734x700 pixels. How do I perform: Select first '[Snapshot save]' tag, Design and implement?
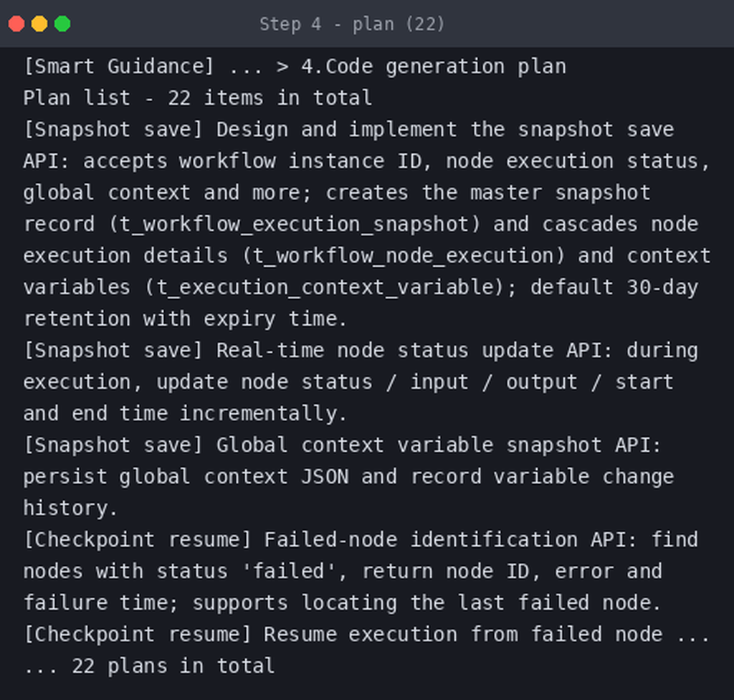click(113, 130)
